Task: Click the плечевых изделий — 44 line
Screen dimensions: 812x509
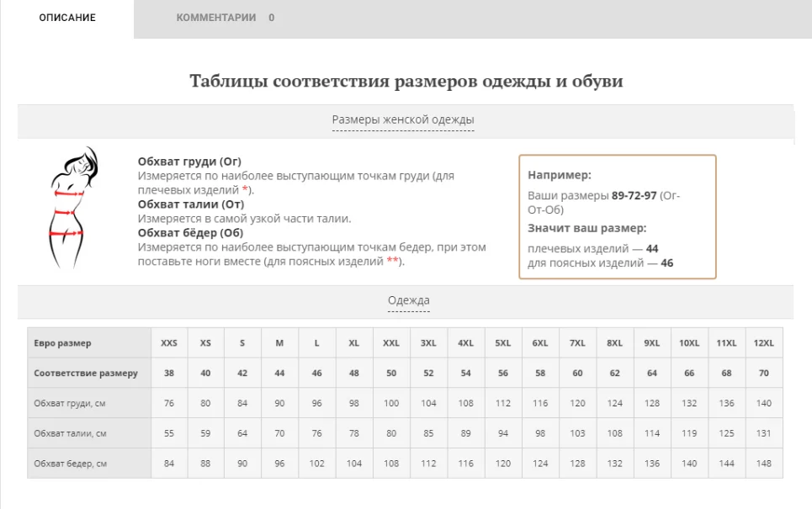Action: 593,248
